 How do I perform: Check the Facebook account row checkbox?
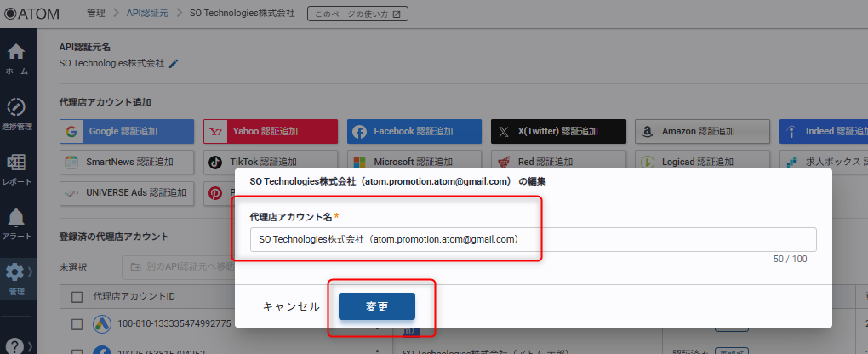click(77, 348)
